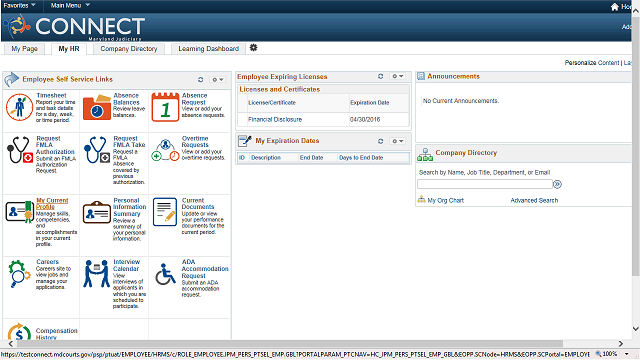Click the My Expiration Dates pencil icon
Image resolution: width=640 pixels, height=360 pixels.
click(245, 141)
